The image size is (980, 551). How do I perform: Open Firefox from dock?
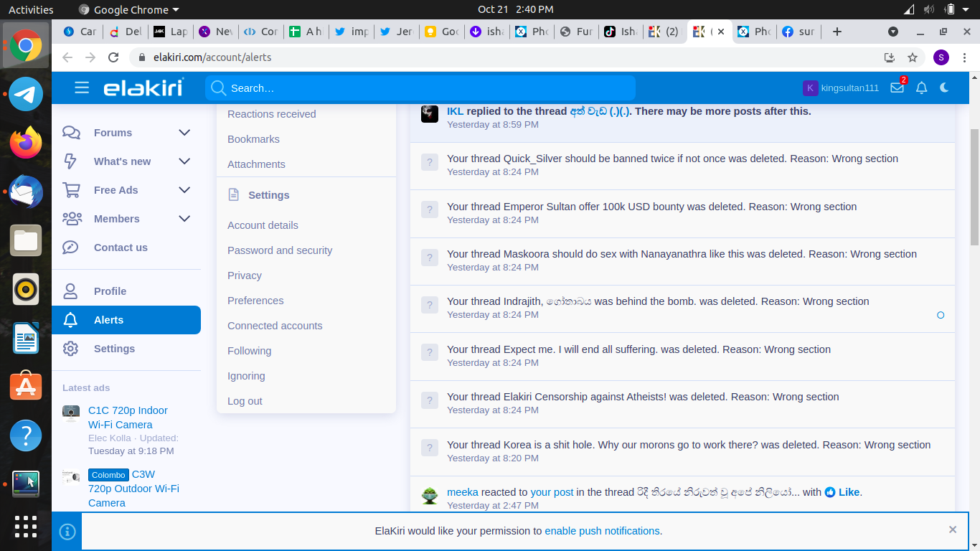point(26,143)
